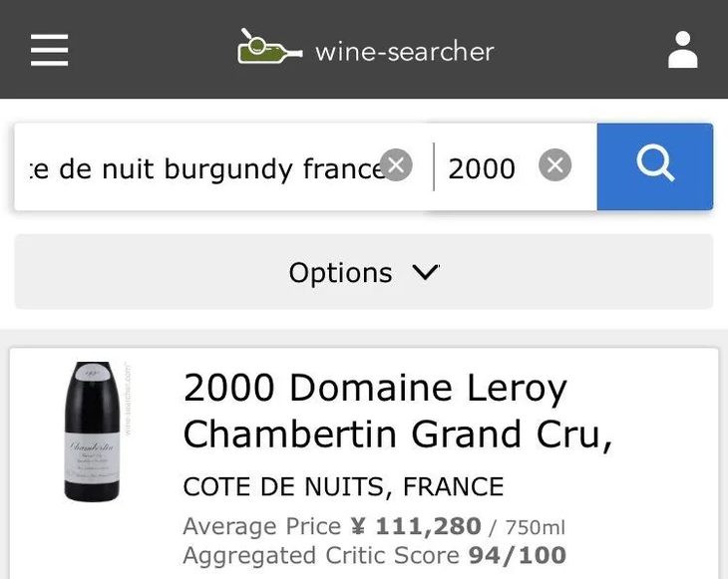Click the wine-searcher site name text

coord(404,51)
